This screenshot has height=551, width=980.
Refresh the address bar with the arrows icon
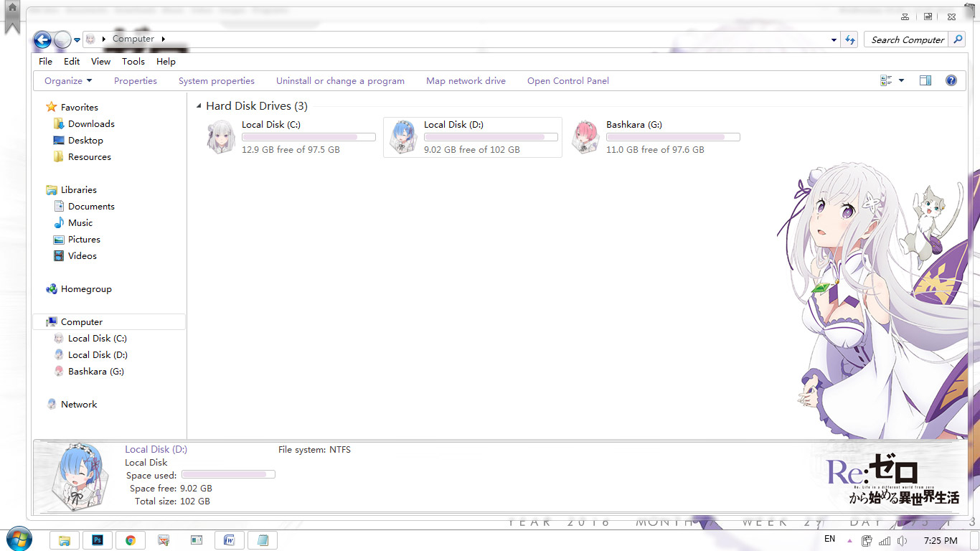click(849, 39)
